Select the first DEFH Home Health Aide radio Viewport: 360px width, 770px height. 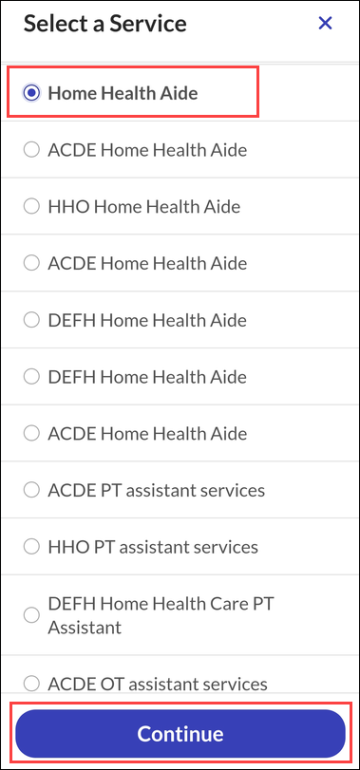coord(31,320)
